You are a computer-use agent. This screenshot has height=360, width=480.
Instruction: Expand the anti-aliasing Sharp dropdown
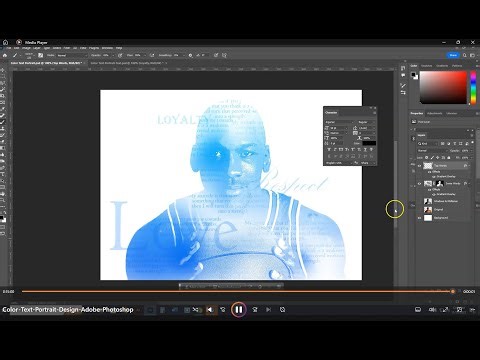coord(367,163)
